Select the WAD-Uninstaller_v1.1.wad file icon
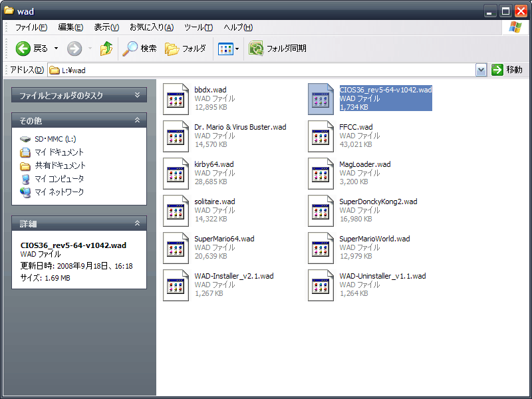Viewport: 532px width, 399px height. [x=321, y=286]
